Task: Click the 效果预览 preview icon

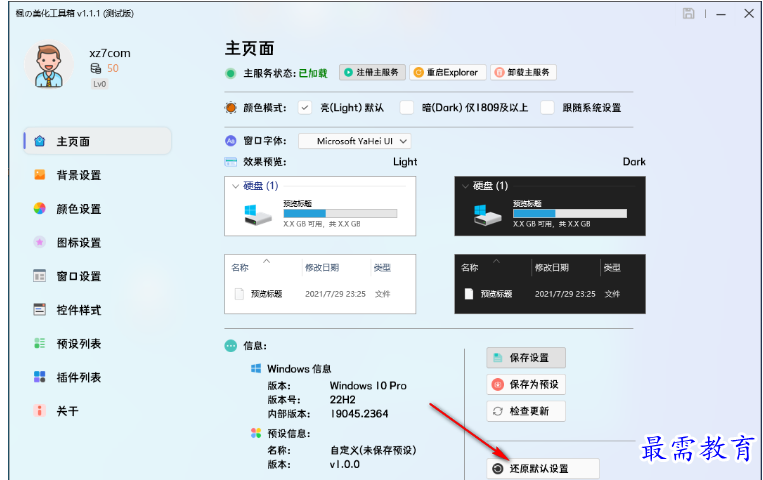Action: (x=231, y=162)
